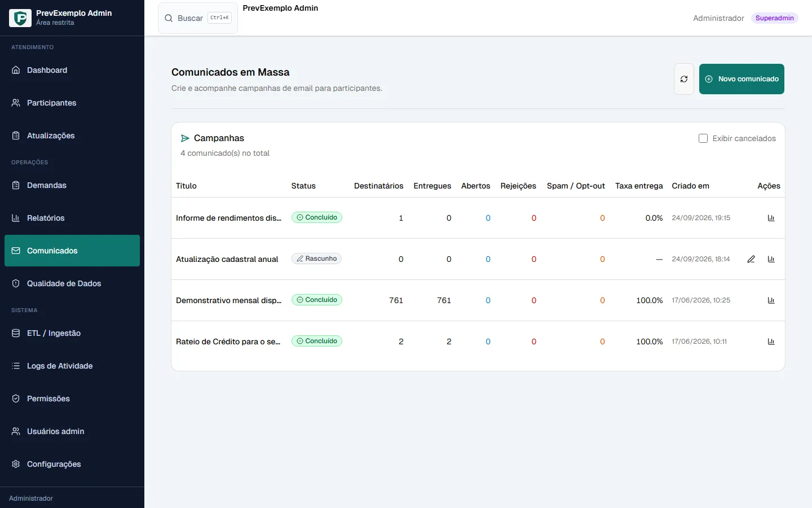Click the Spam / Opt-out column header

576,186
